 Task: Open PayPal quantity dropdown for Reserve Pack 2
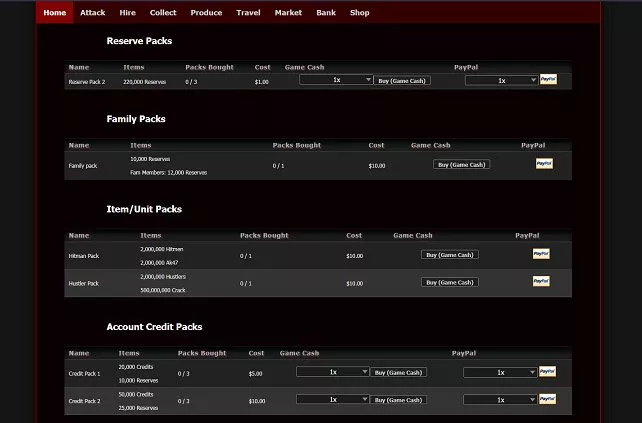click(x=501, y=80)
